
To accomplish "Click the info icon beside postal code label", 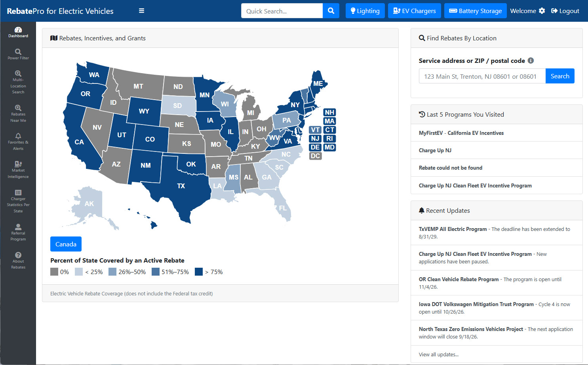I will click(531, 61).
